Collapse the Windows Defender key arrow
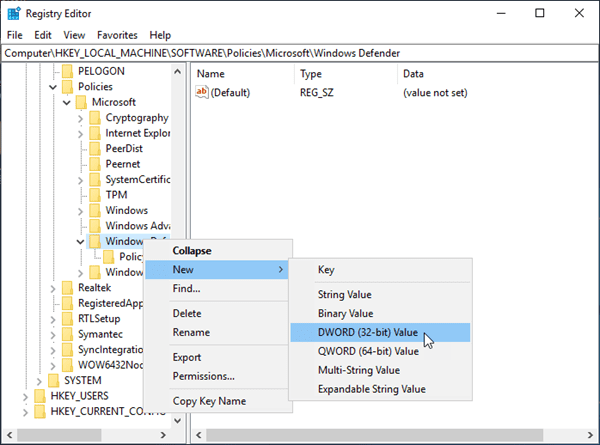 pyautogui.click(x=80, y=242)
